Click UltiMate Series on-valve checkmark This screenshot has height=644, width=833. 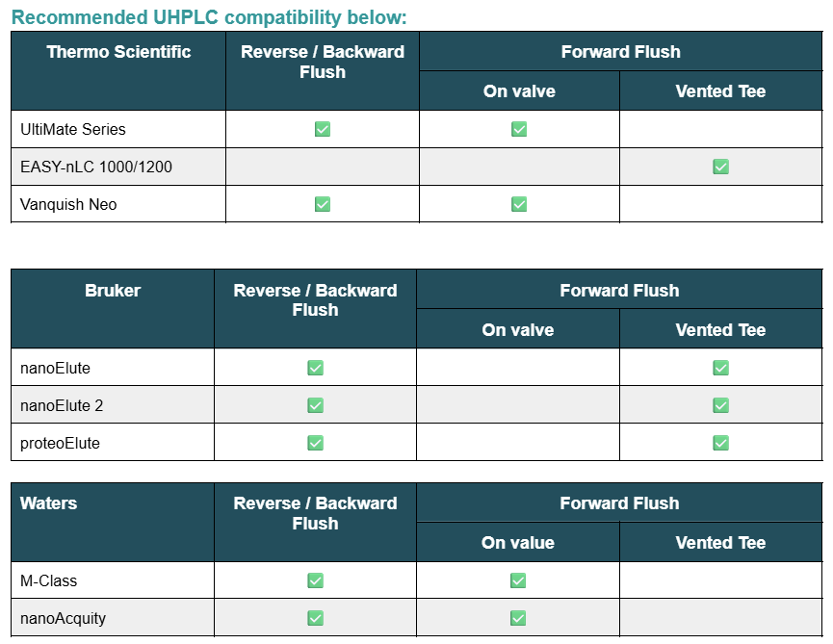(519, 129)
